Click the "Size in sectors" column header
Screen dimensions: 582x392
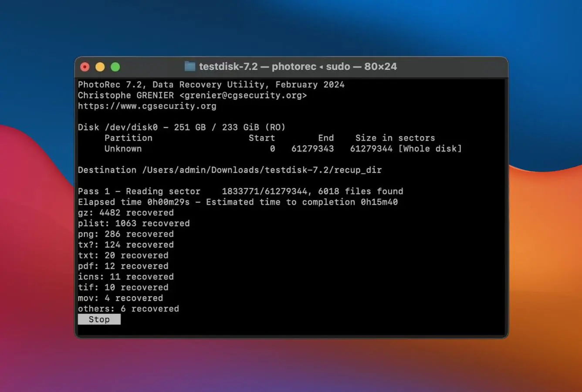pos(395,138)
